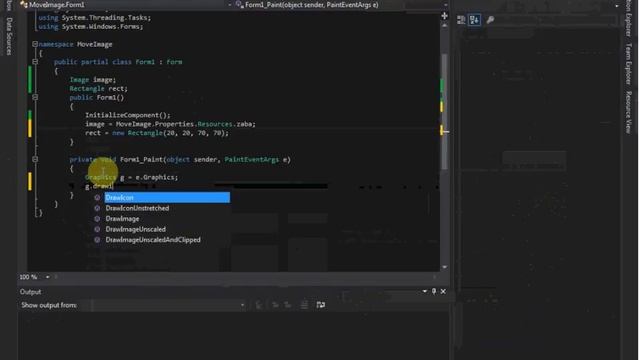The height and width of the screenshot is (360, 640).
Task: Go to next message in Output
Action: click(288, 305)
